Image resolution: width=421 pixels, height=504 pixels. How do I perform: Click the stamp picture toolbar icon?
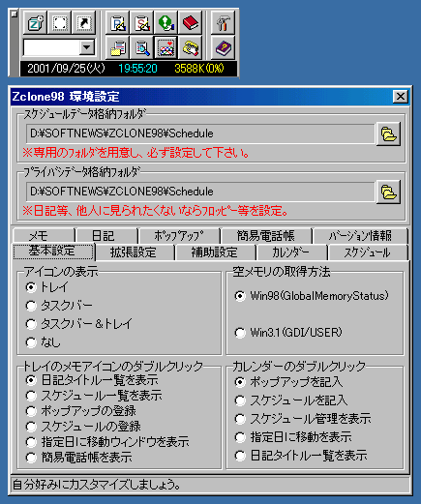tap(166, 47)
